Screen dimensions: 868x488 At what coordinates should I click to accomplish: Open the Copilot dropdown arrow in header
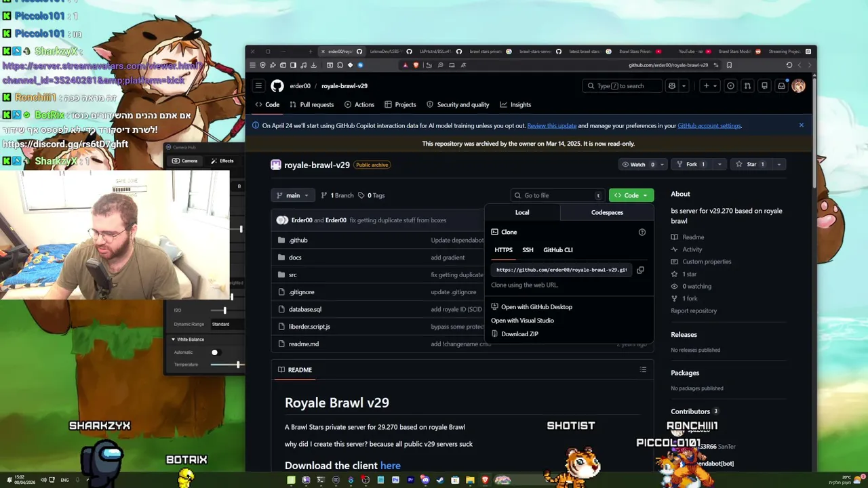tap(684, 86)
